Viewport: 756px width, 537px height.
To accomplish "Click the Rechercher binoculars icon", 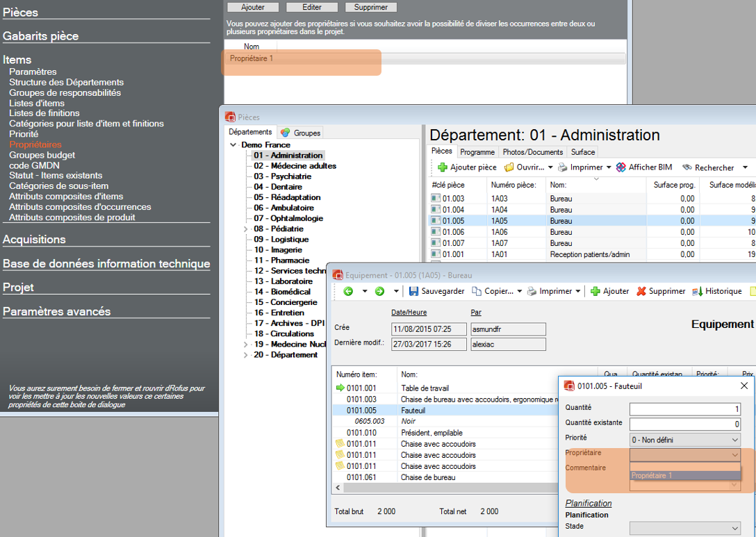I will click(687, 167).
